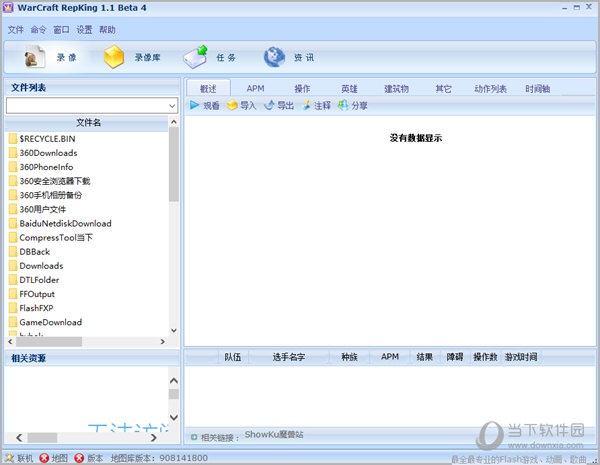This screenshot has height=465, width=600.
Task: Click the $RECYCLE.BIN folder icon
Action: pos(13,139)
